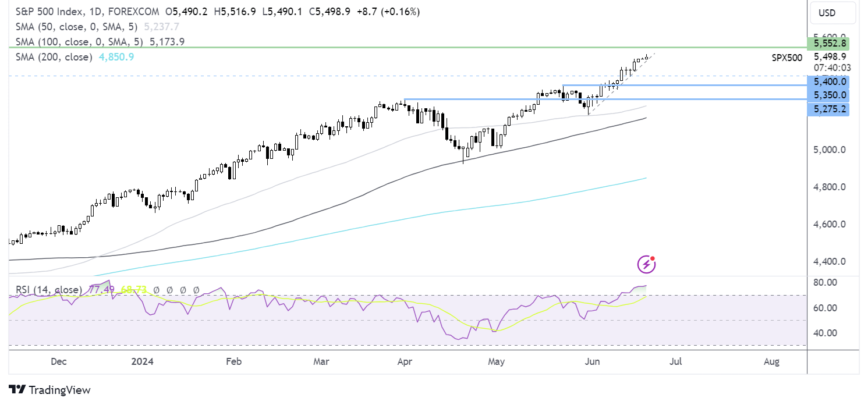This screenshot has height=405, width=868.
Task: Click the current price 5,498.9 on the price scale
Action: pyautogui.click(x=830, y=56)
